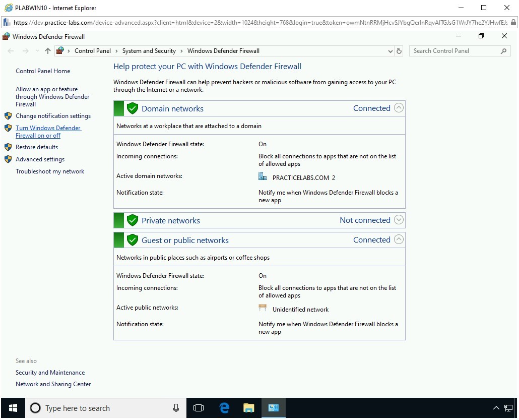Open the address bar history dropdown
Screen dimensions: 519x420
point(390,51)
